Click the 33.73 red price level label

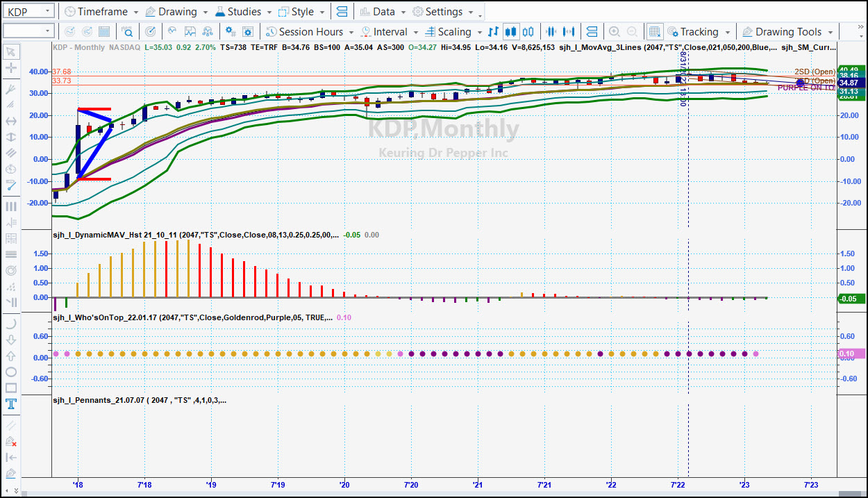[62, 81]
